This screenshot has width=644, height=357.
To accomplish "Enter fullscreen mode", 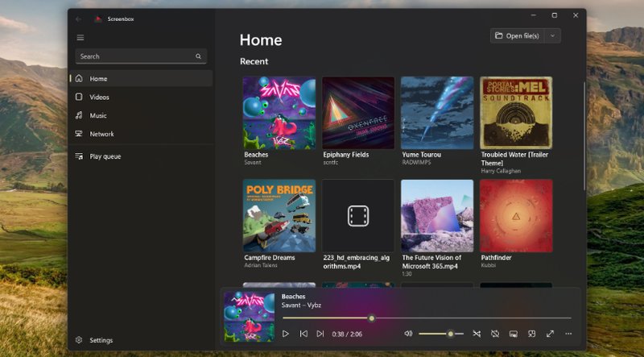I will [551, 334].
